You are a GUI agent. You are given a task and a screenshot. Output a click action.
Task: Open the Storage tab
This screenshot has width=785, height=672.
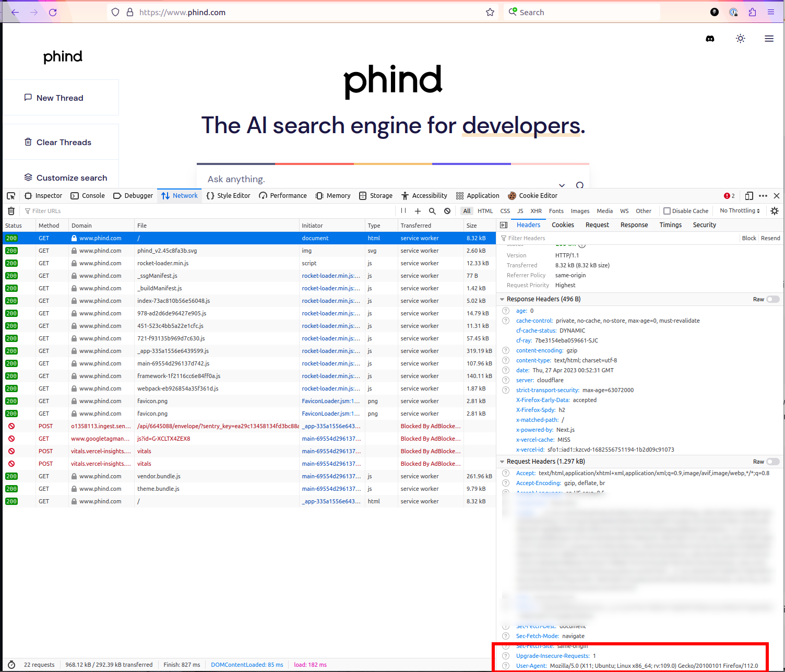376,196
